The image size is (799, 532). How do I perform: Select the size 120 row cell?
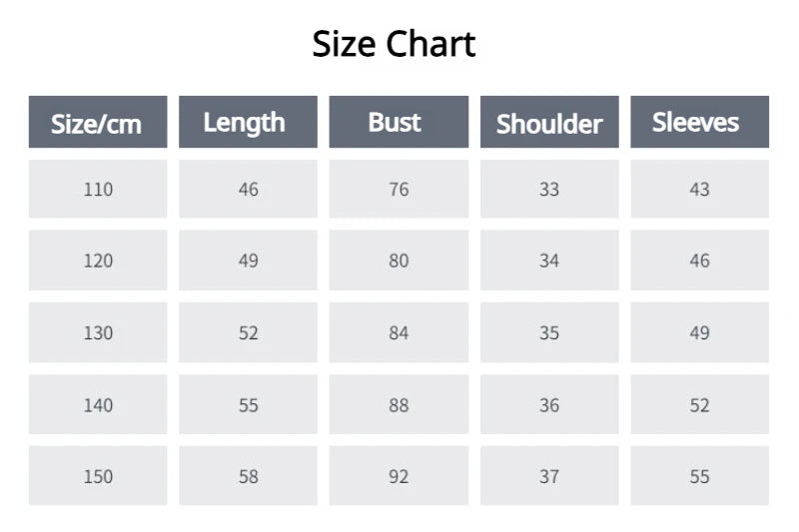pyautogui.click(x=98, y=261)
